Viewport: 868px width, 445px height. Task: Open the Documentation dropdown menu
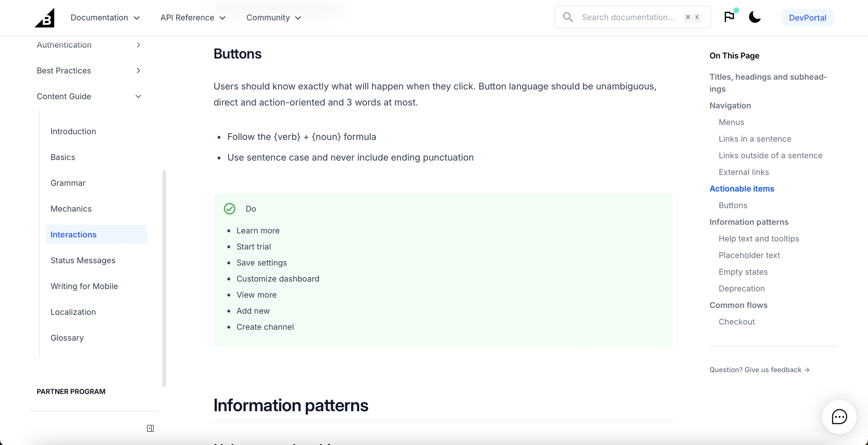pos(105,18)
